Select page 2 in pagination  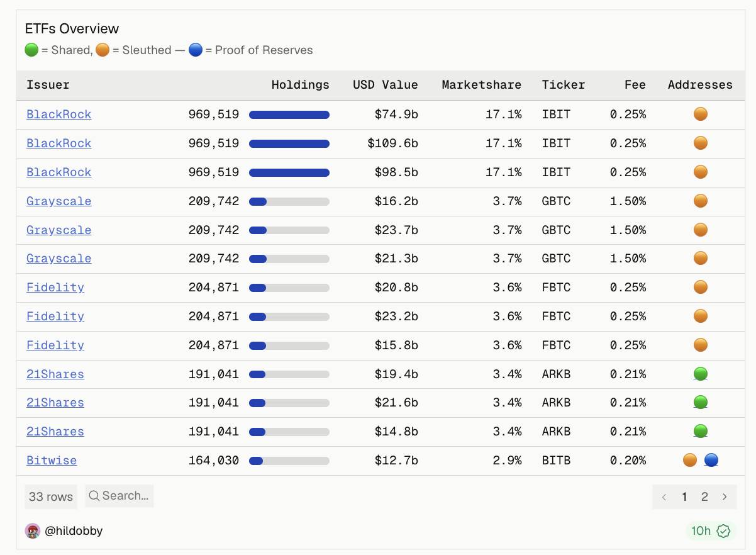[704, 496]
